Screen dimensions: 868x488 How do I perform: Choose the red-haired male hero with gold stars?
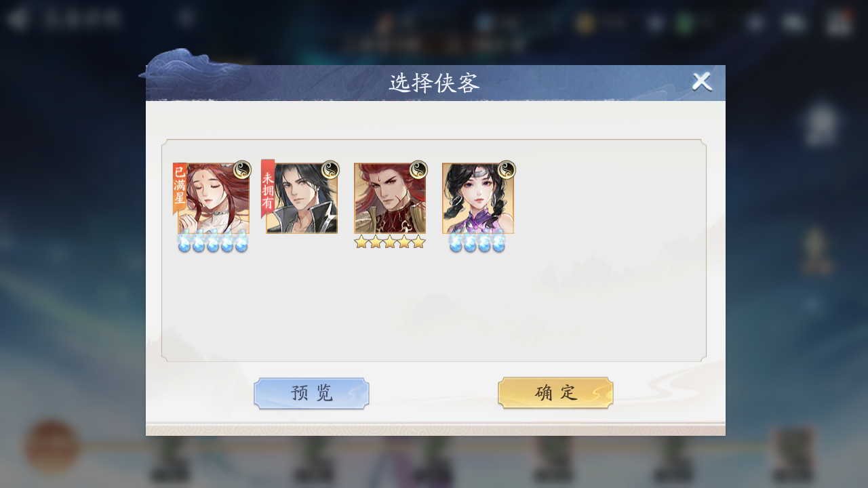coord(390,199)
